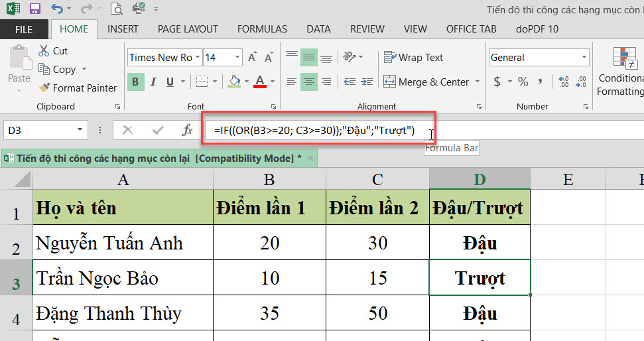Switch to the PAGE LAYOUT tab

pos(188,29)
